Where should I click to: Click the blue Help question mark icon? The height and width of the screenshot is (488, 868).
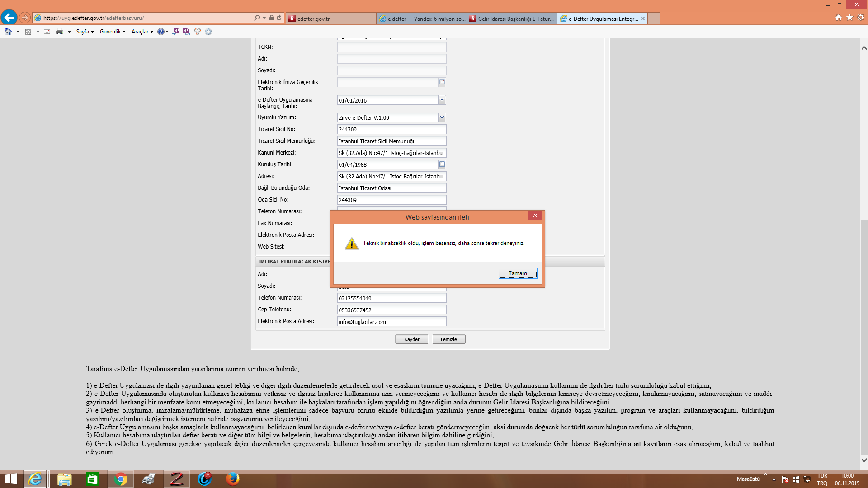(160, 32)
